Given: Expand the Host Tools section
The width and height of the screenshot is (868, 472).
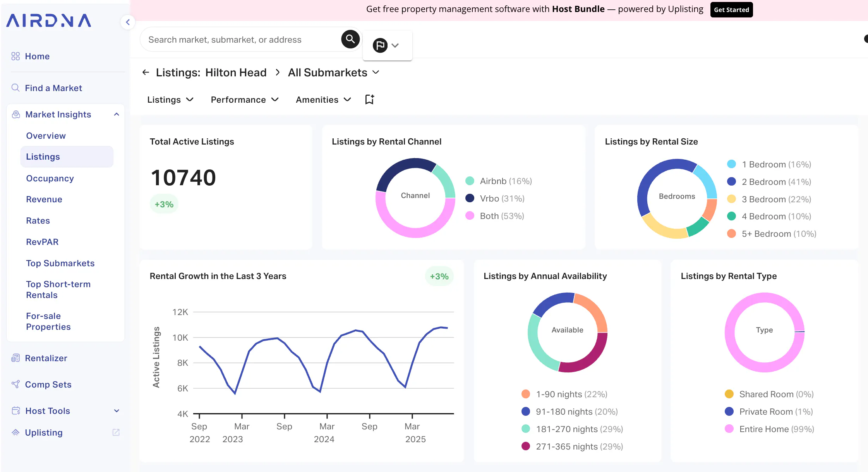Looking at the screenshot, I should coord(117,411).
